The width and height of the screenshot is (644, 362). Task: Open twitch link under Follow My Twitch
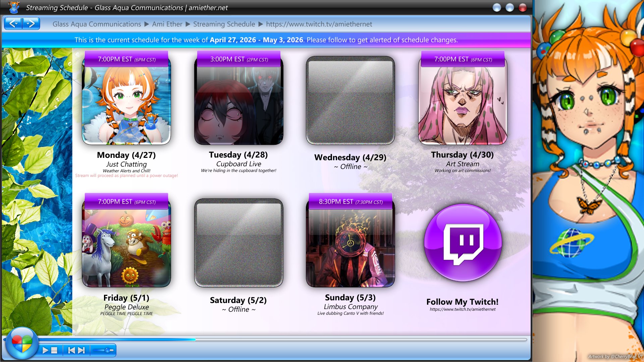(x=463, y=309)
